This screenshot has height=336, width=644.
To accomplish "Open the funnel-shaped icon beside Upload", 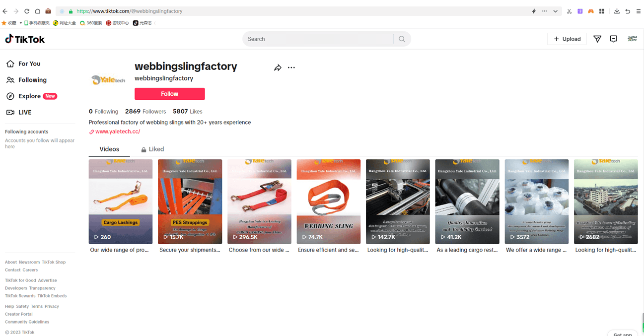I will pyautogui.click(x=597, y=39).
